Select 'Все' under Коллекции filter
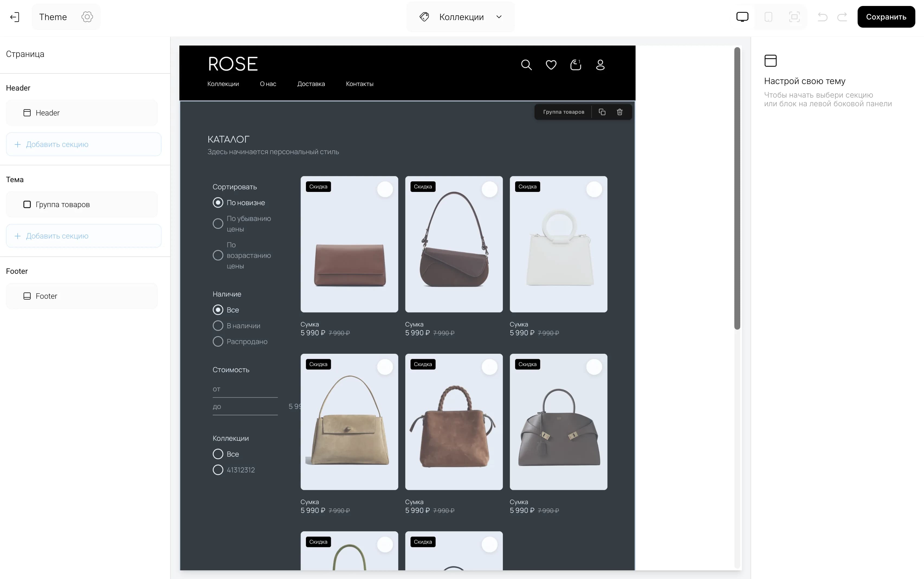Image resolution: width=924 pixels, height=579 pixels. click(x=218, y=454)
